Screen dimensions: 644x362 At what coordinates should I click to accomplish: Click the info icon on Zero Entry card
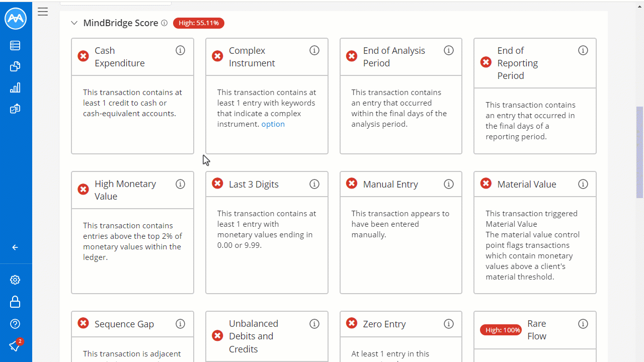point(448,324)
